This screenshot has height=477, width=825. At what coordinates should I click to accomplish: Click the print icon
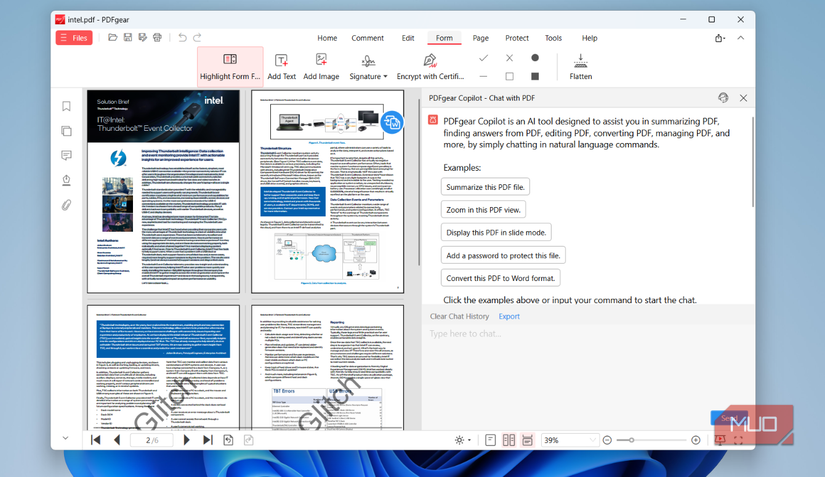click(157, 37)
